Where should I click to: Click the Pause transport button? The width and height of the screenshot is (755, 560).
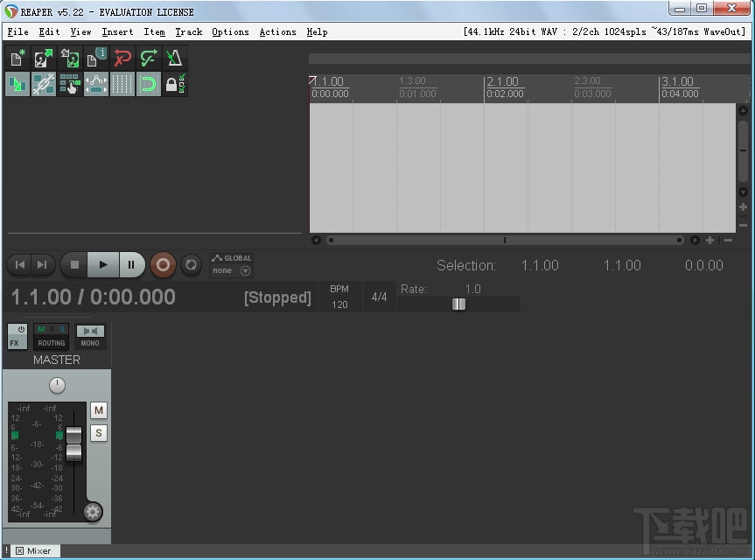[131, 265]
